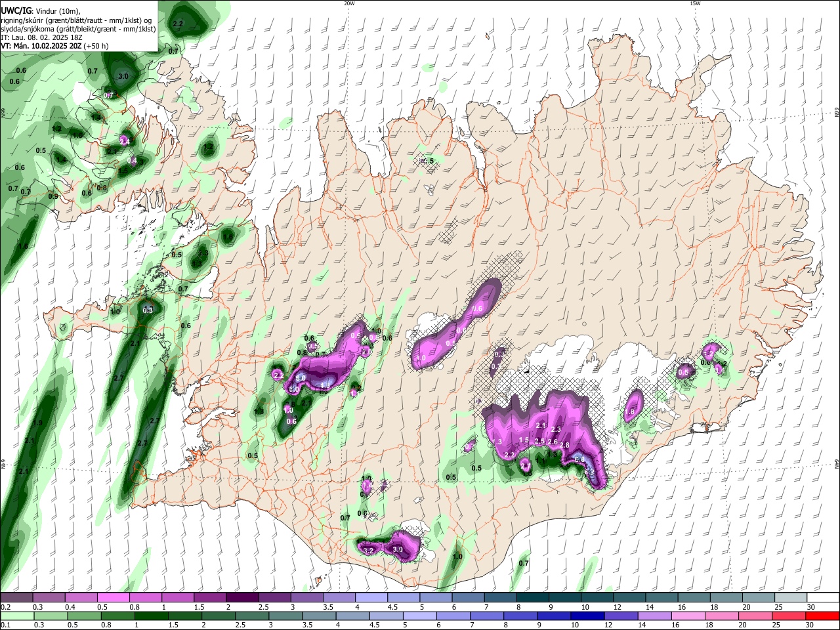
Task: Click the 'UWC/IG: Vindur (10m)' title line
Action: [41, 10]
